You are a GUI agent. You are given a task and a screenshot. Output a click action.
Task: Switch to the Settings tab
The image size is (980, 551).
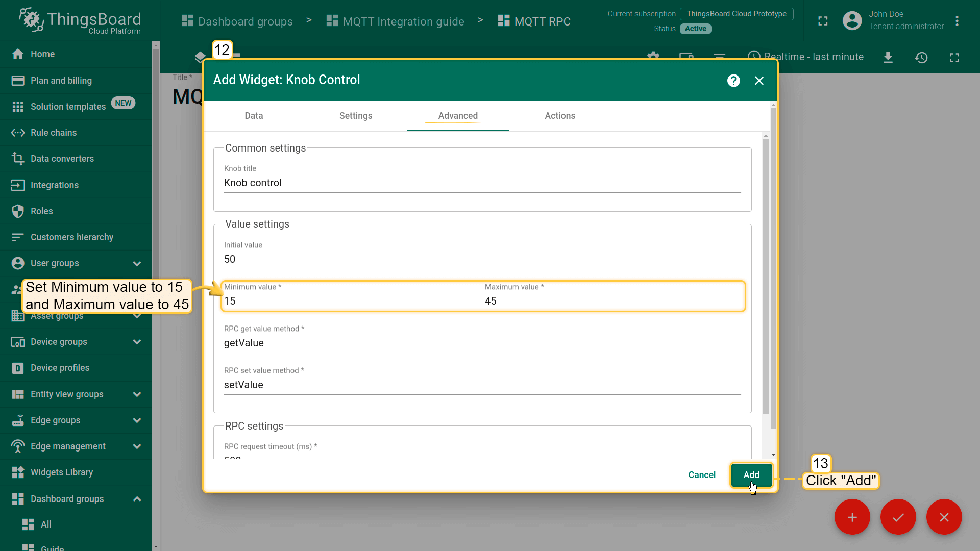click(x=356, y=116)
